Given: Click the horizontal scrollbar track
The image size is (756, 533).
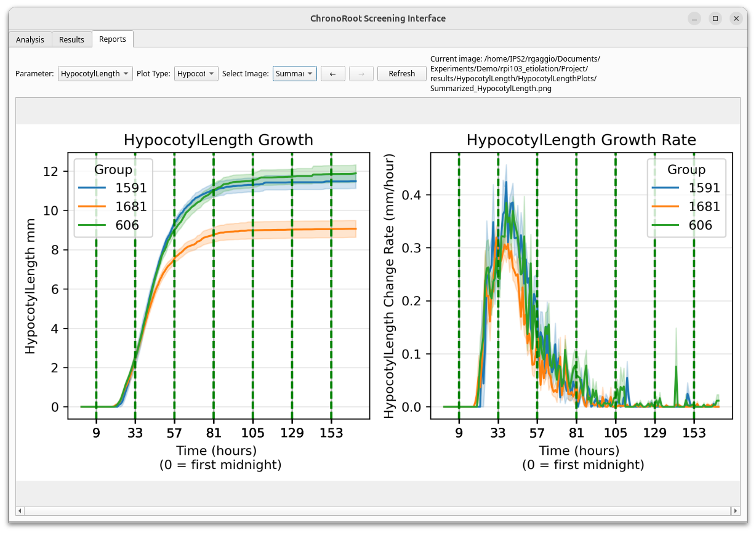Looking at the screenshot, I should point(377,511).
